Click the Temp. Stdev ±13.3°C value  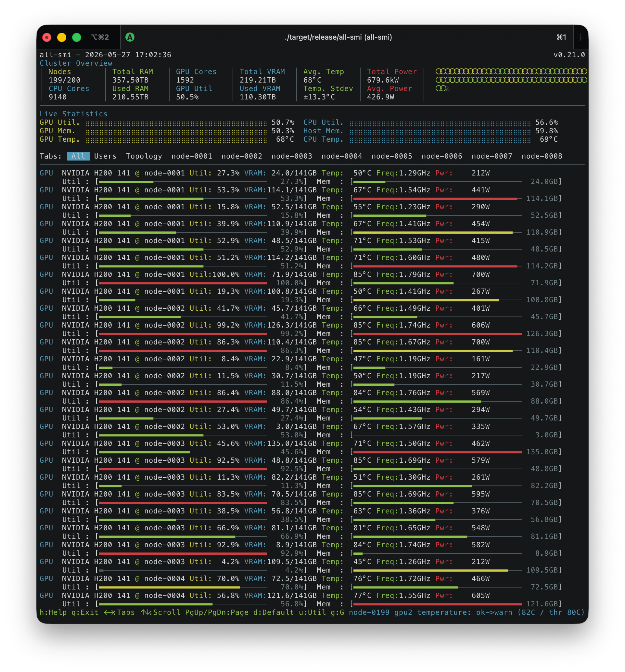319,97
